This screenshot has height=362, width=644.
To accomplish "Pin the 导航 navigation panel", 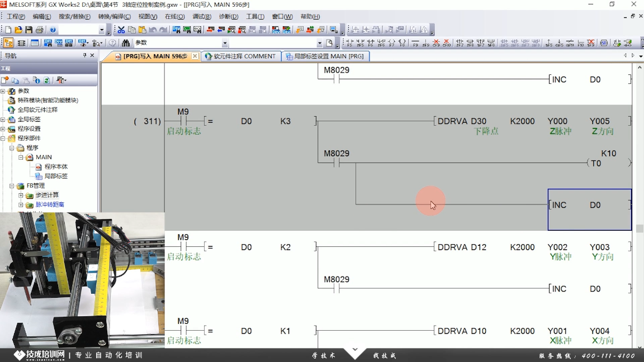I will point(84,55).
